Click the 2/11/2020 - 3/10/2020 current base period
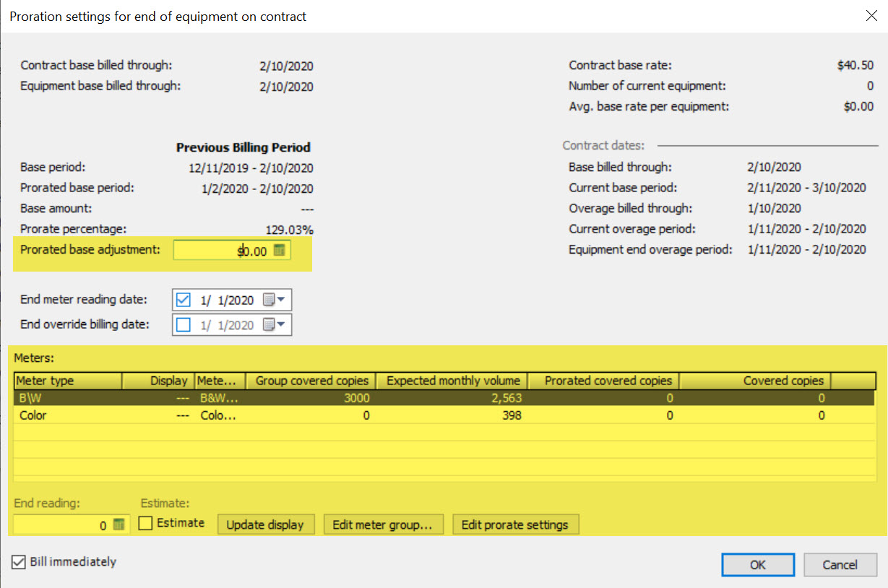The width and height of the screenshot is (888, 588). click(806, 188)
